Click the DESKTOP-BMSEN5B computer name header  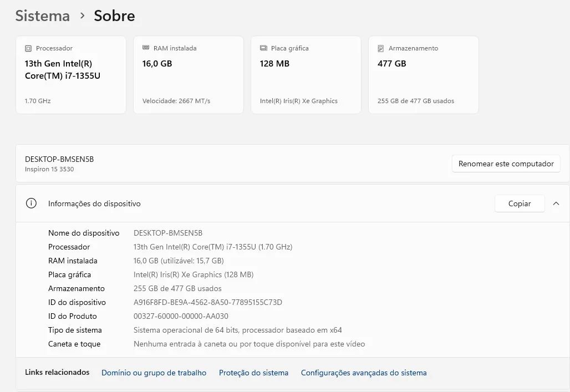pos(59,159)
